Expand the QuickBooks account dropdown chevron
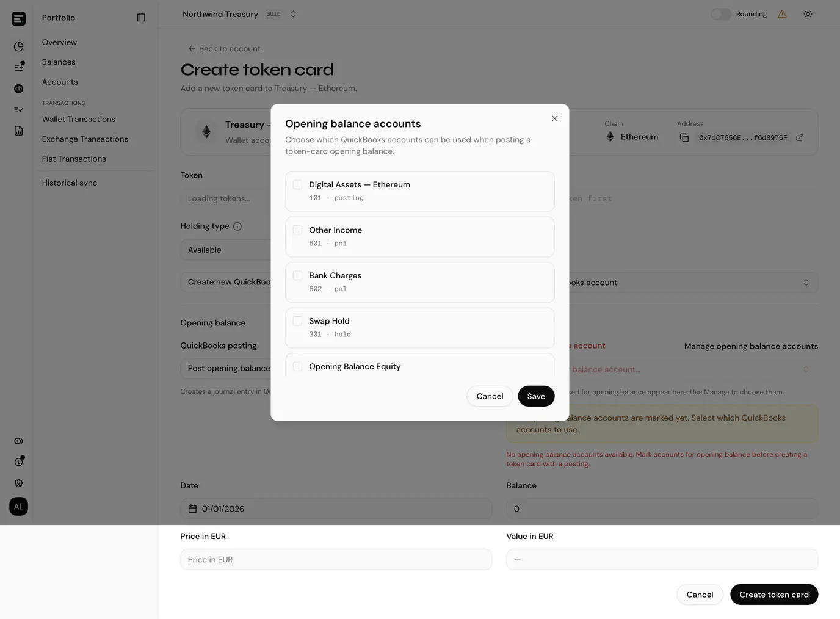Viewport: 840px width, 619px height. coord(806,283)
